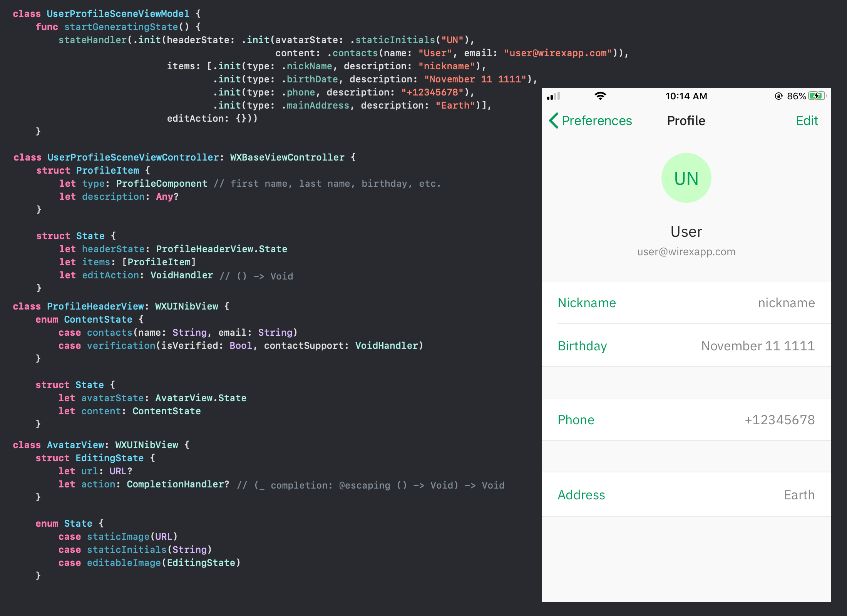Click the Profile navigation title
Image resolution: width=847 pixels, height=616 pixels.
(686, 121)
